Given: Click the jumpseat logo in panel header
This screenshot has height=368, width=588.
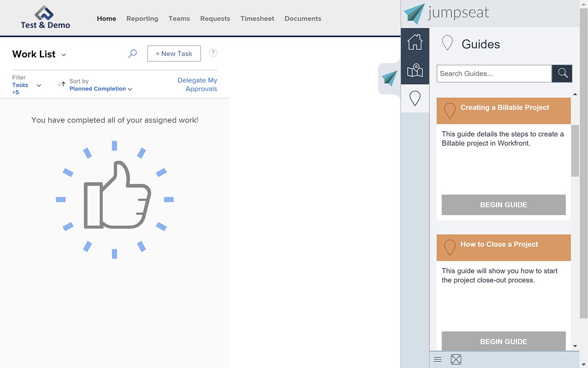Looking at the screenshot, I should click(x=446, y=13).
